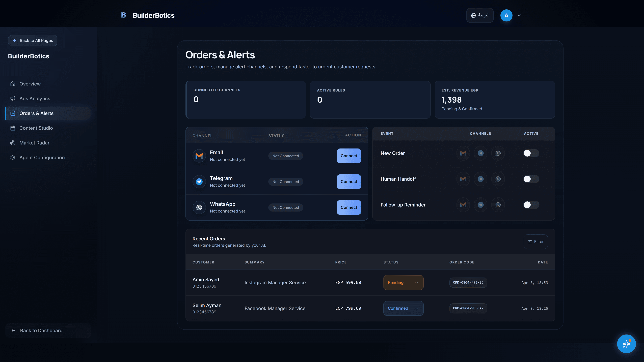Click the floating AI assistant sparkle button
Viewport: 644px width, 362px height.
pos(626,344)
